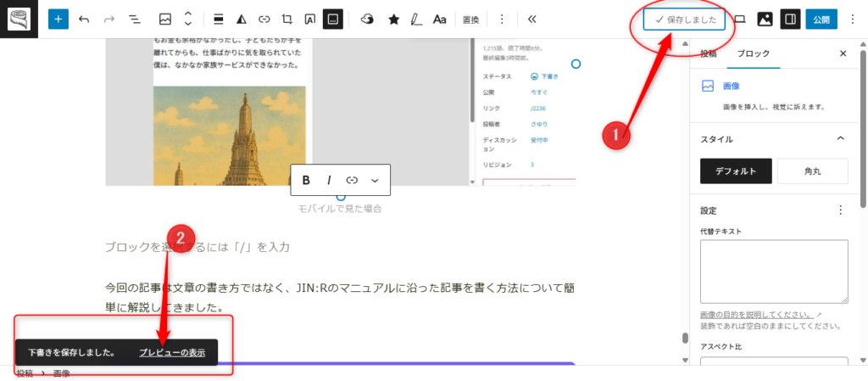868x381 pixels.
Task: Click the 投稿 breadcrumb at bottom
Action: tap(25, 374)
